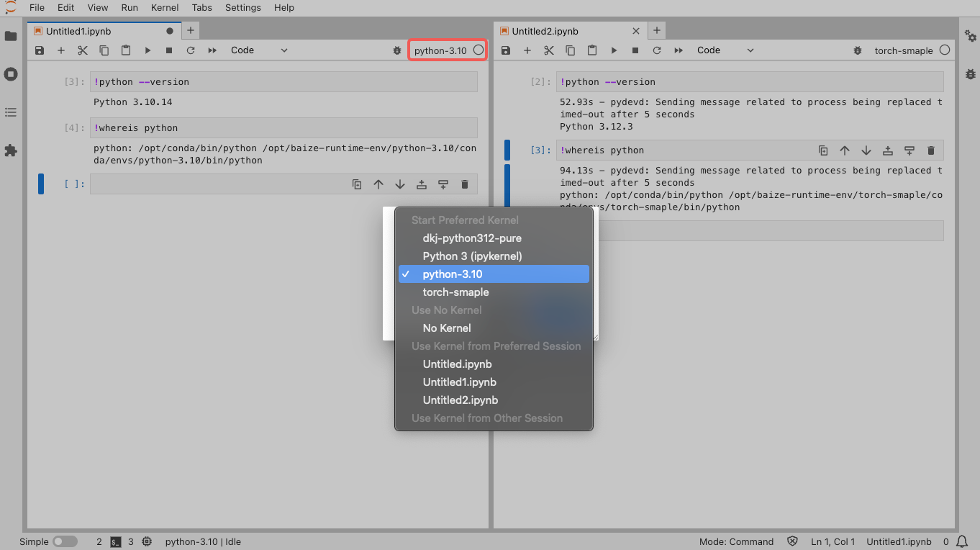The height and width of the screenshot is (550, 980).
Task: Open the file browser sidebar icon
Action: click(11, 36)
